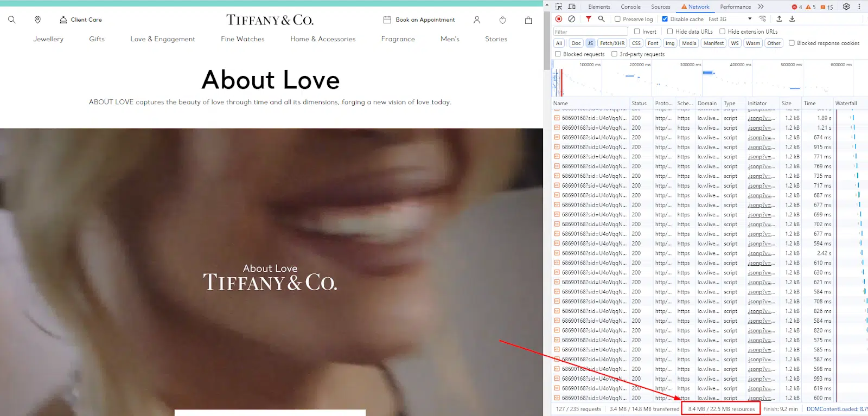Image resolution: width=868 pixels, height=416 pixels.
Task: Filter requests by Media
Action: point(689,43)
